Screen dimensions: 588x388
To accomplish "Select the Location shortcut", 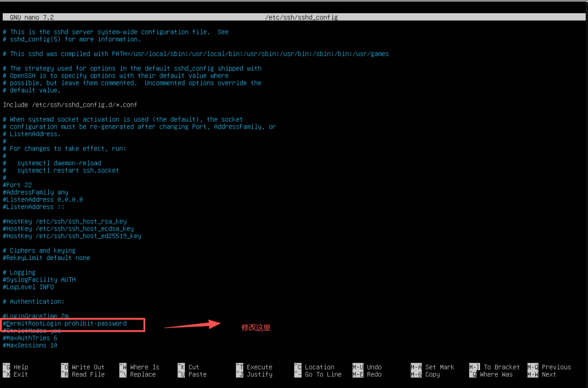I will point(319,367).
